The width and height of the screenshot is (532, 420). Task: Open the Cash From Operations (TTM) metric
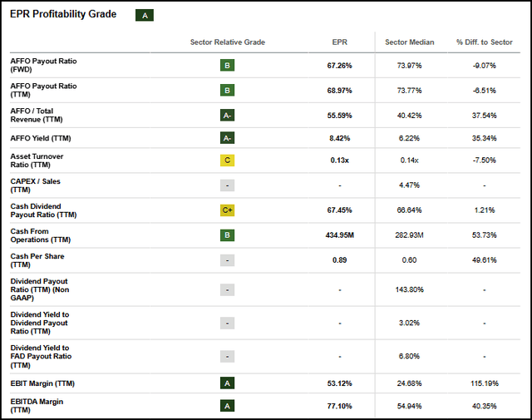(x=41, y=235)
